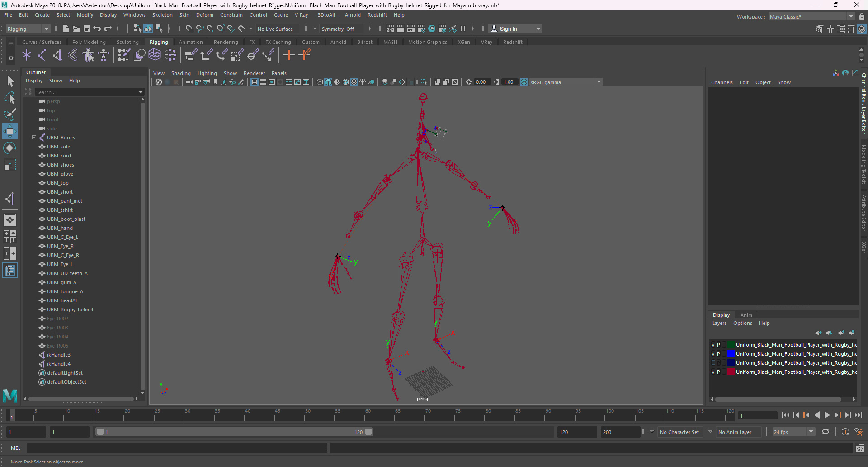This screenshot has width=868, height=467.
Task: Toggle view transform ON button beside sRGB gamma
Action: pyautogui.click(x=524, y=82)
